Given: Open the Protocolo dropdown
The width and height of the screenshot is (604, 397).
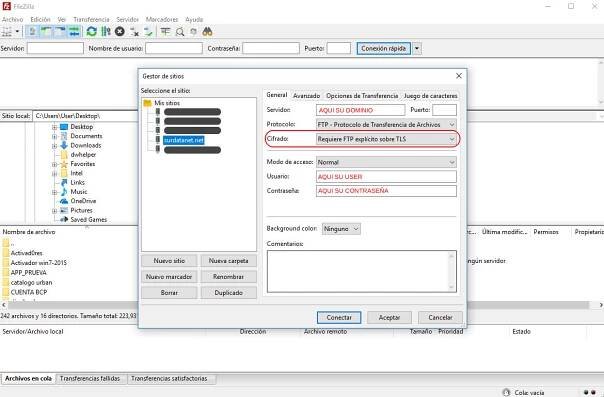Looking at the screenshot, I should [x=386, y=125].
